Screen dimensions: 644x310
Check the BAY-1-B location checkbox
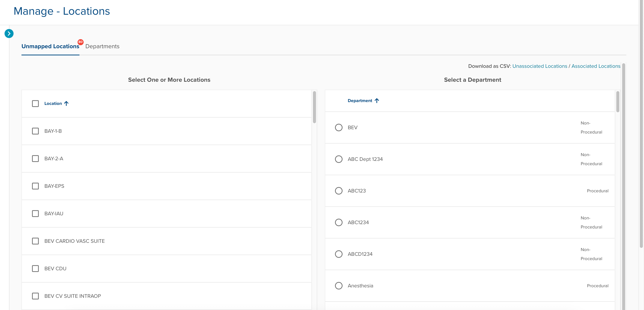(x=36, y=131)
